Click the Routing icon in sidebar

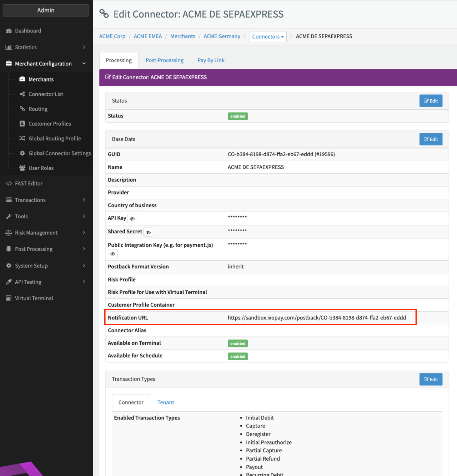click(x=22, y=109)
